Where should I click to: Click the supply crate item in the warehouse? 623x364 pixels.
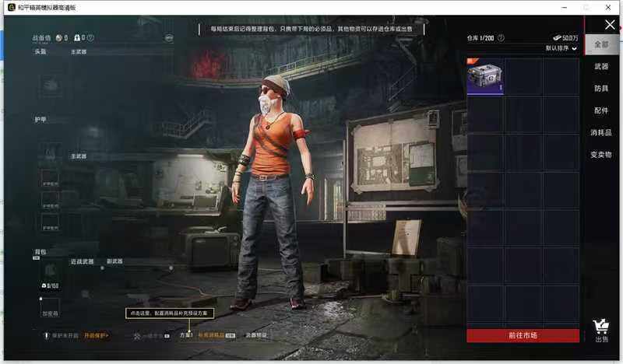485,76
